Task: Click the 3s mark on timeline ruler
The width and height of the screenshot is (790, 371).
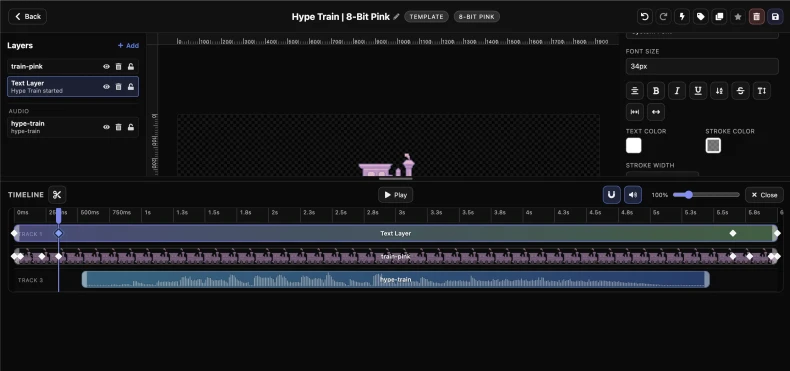Action: [x=402, y=213]
